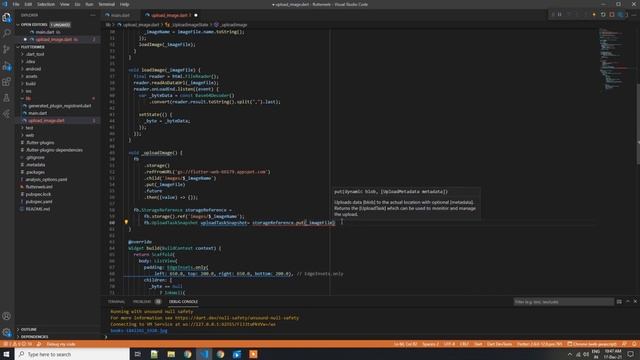The image size is (640, 360).
Task: Click Chrome (web-javascript) device in status bar
Action: pyautogui.click(x=592, y=344)
